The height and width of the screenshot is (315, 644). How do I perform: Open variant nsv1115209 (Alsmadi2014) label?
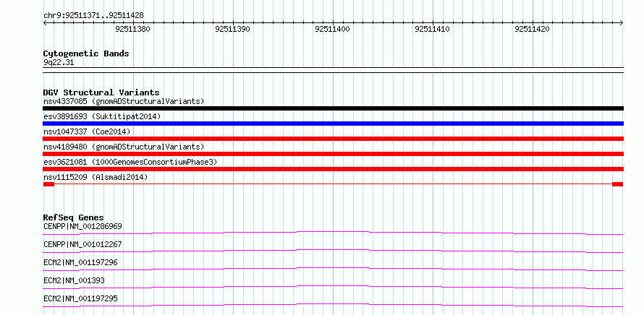point(96,177)
